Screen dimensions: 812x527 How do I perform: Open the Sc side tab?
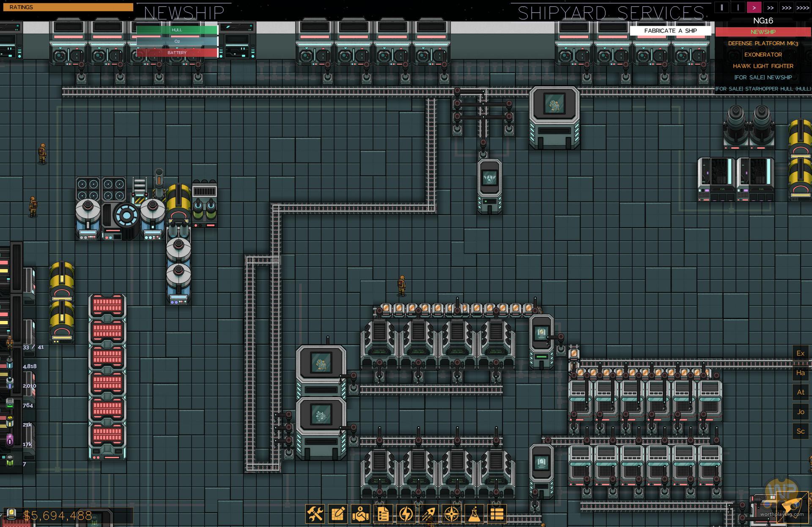pyautogui.click(x=800, y=431)
